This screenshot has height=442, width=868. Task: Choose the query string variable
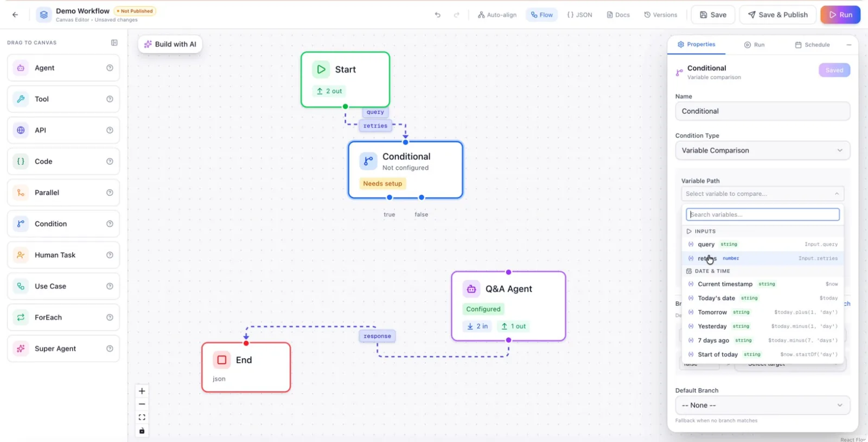(x=762, y=244)
